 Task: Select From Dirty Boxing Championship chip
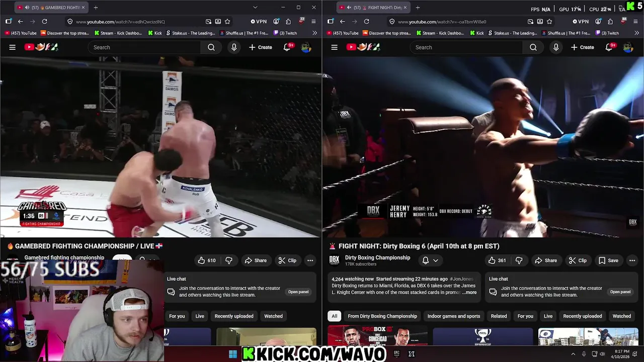point(382,316)
